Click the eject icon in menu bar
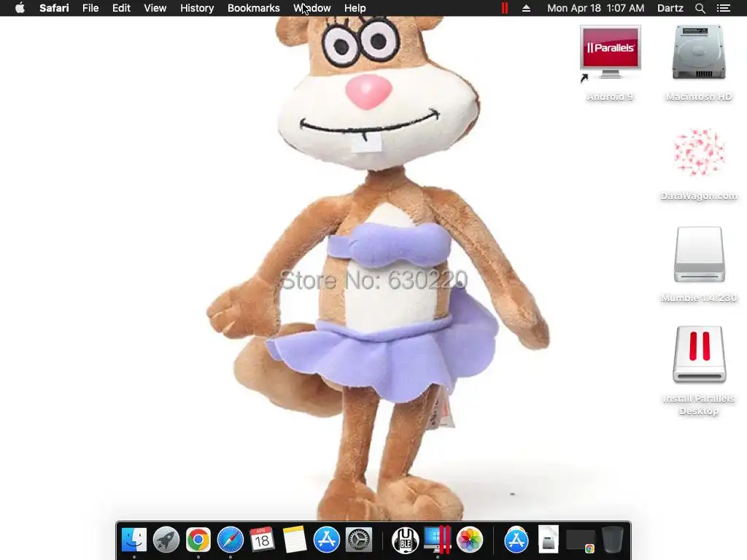The width and height of the screenshot is (747, 560). 526,8
